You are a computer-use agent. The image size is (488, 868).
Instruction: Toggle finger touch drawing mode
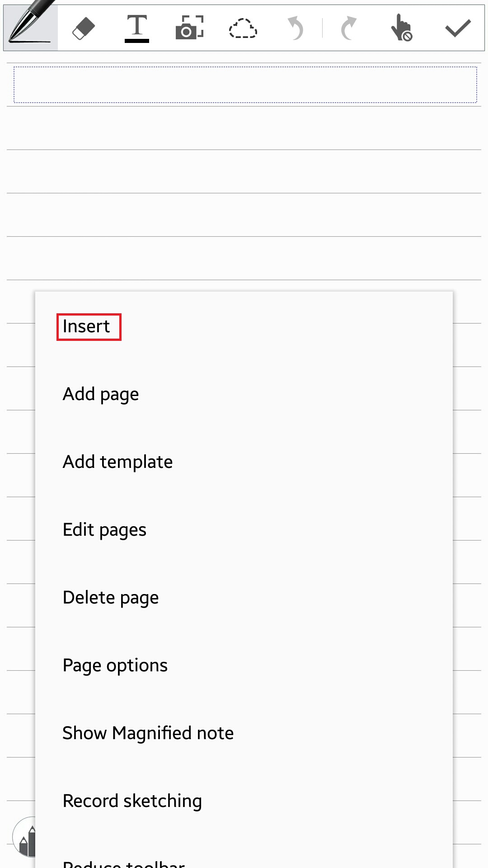click(x=402, y=28)
